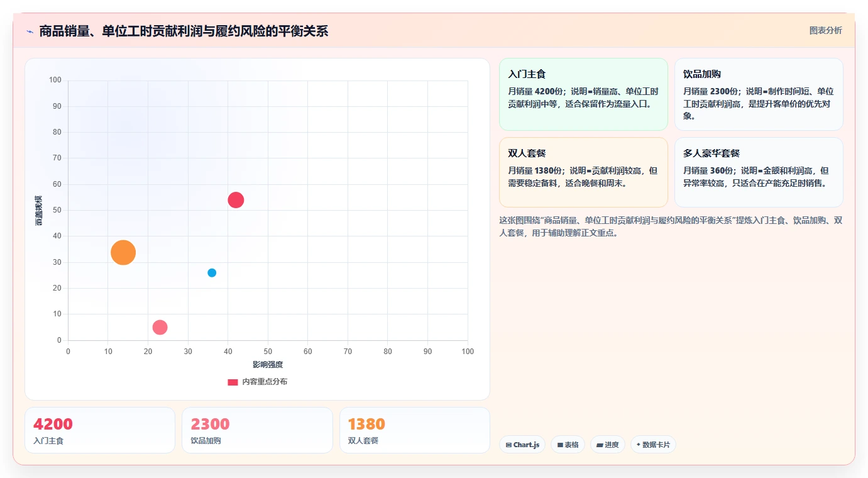The height and width of the screenshot is (478, 868).
Task: Click the red bubble near value 54
Action: click(x=236, y=200)
